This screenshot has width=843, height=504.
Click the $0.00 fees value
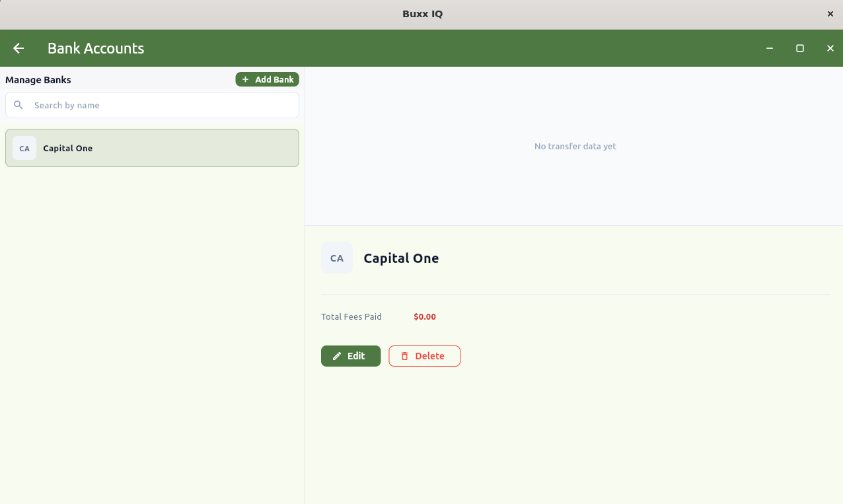(x=425, y=317)
